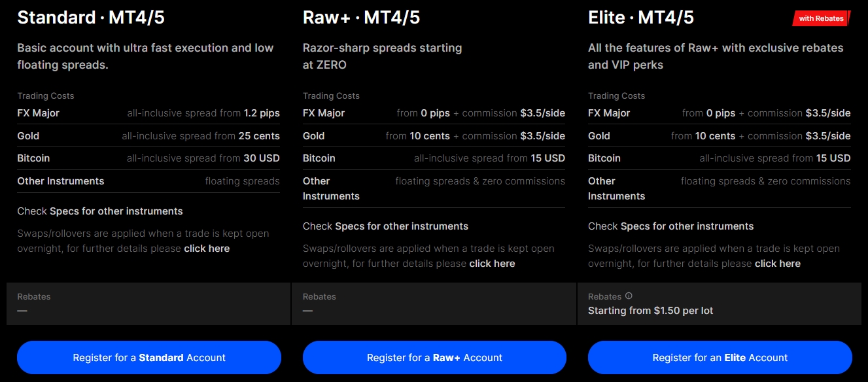
Task: Register for a Standard Account
Action: tap(149, 357)
